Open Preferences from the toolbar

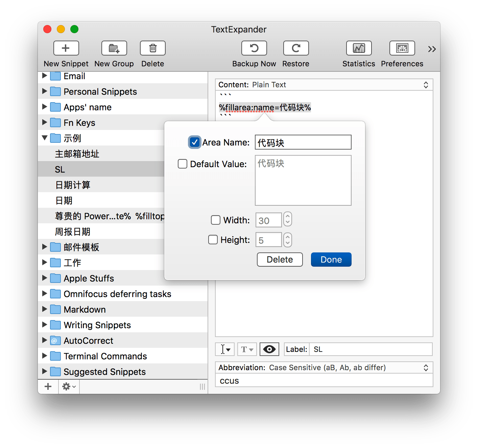[402, 48]
